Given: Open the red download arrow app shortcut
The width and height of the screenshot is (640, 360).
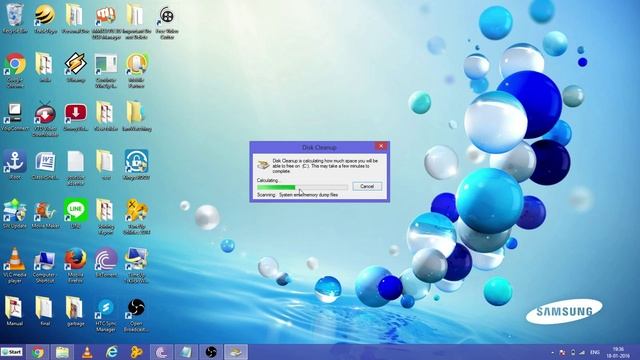Looking at the screenshot, I should point(76,117).
